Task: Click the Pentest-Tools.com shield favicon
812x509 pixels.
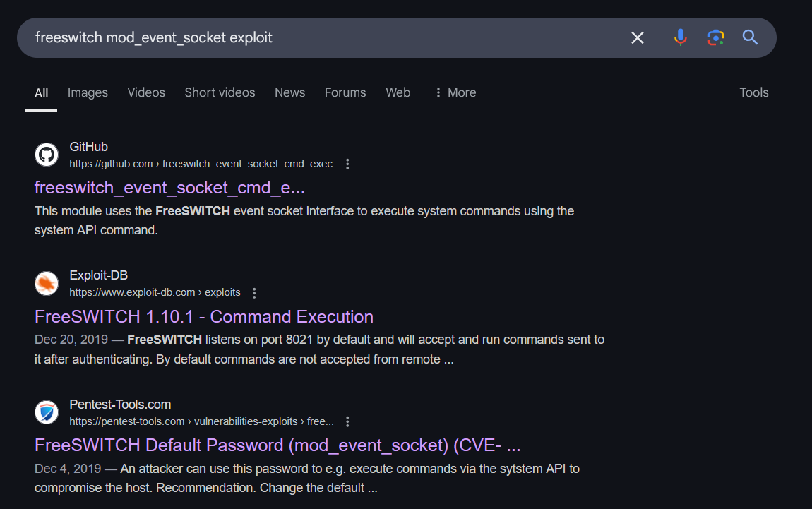Action: (x=47, y=412)
